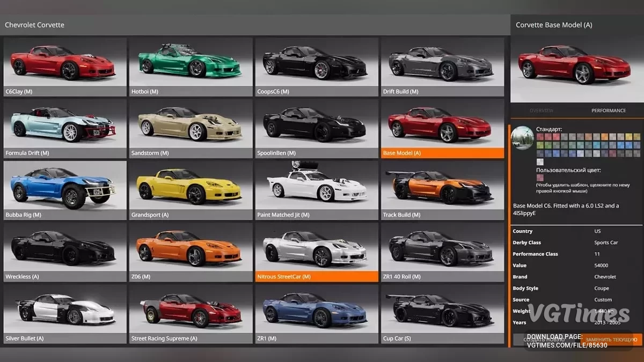Select the Cup Car (S) configuration
The height and width of the screenshot is (362, 644).
point(442,314)
